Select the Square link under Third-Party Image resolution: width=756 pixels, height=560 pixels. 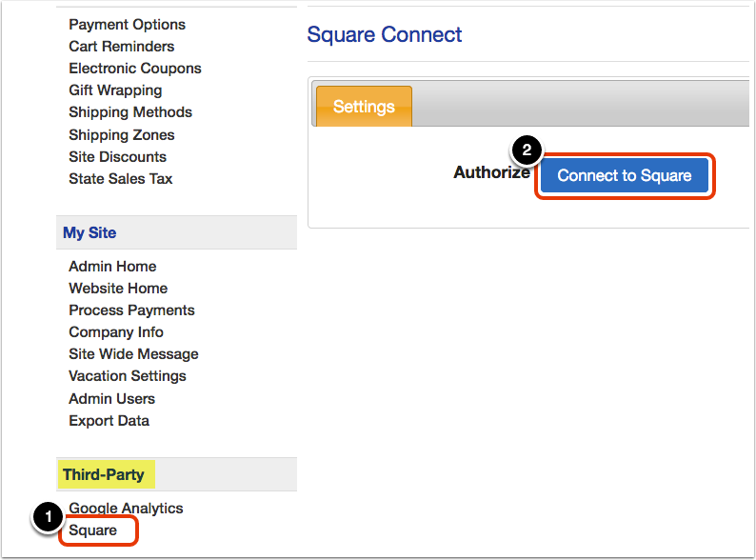[x=92, y=530]
